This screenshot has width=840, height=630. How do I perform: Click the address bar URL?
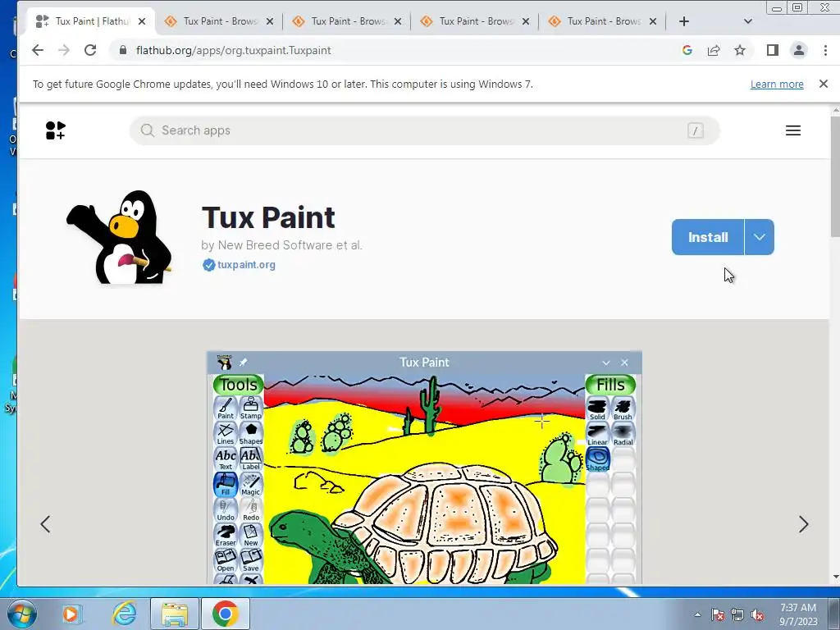[233, 50]
